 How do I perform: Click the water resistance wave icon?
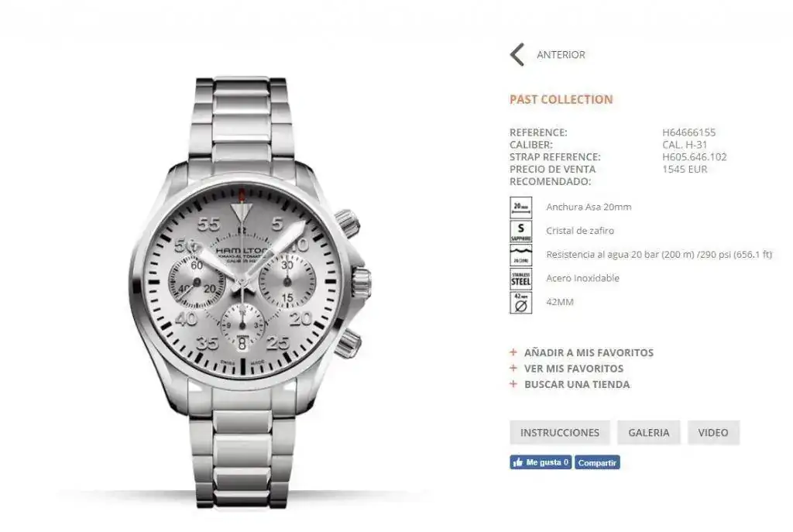coord(521,255)
